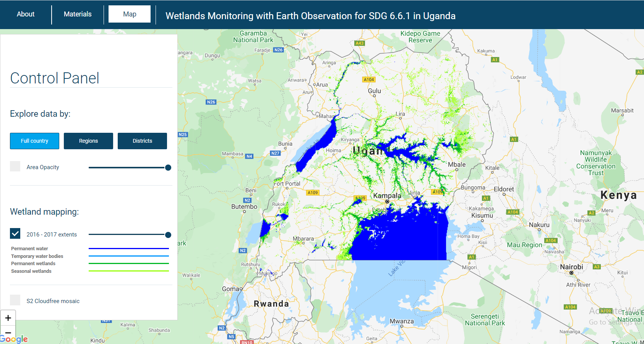Enable the S2 Cloudfree mosaic checkbox
644x344 pixels.
click(x=15, y=300)
